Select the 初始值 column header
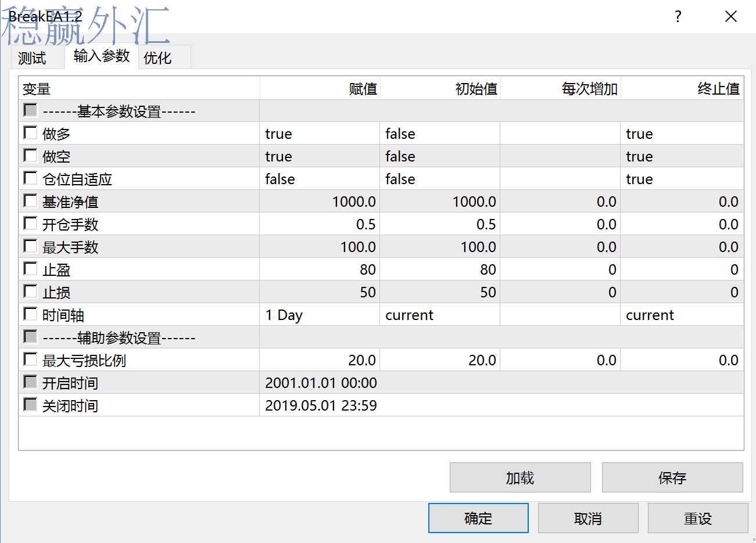Image resolution: width=756 pixels, height=543 pixels. click(x=440, y=88)
